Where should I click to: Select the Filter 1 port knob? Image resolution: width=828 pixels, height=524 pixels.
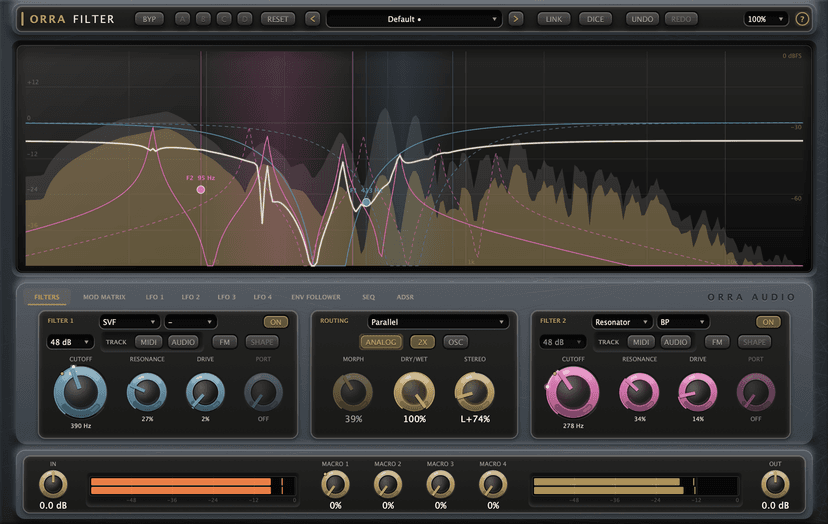[264, 392]
